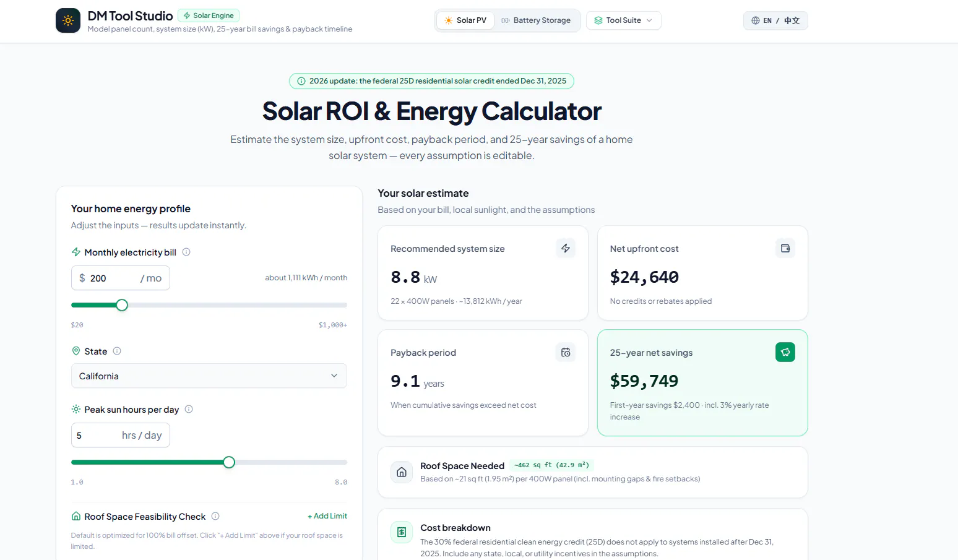This screenshot has width=958, height=560.
Task: Click the location pin icon beside State
Action: point(76,351)
